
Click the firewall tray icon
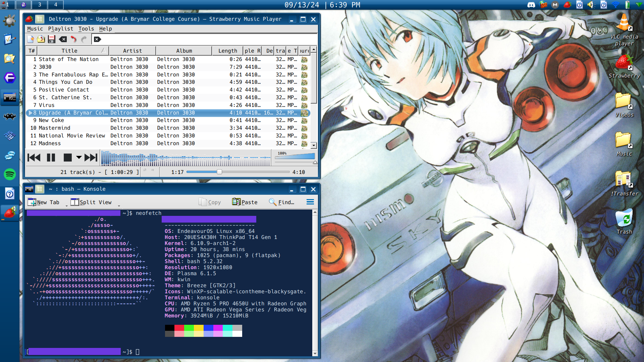pyautogui.click(x=543, y=5)
